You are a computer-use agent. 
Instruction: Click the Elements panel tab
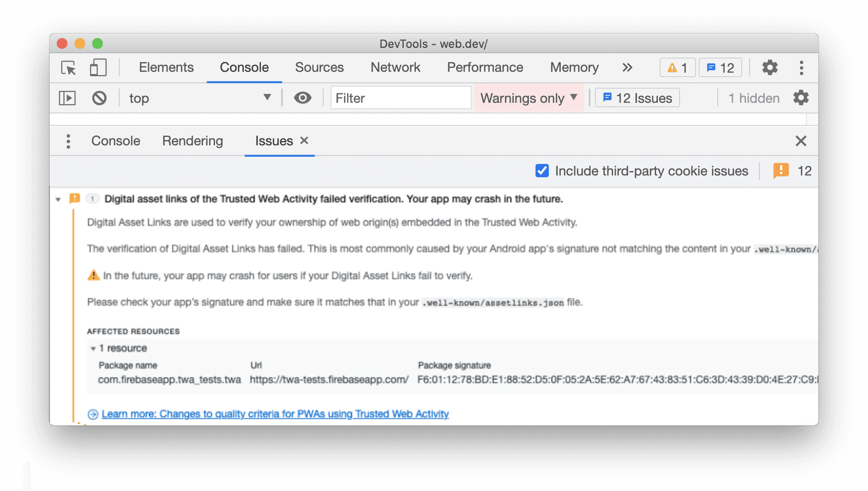166,67
